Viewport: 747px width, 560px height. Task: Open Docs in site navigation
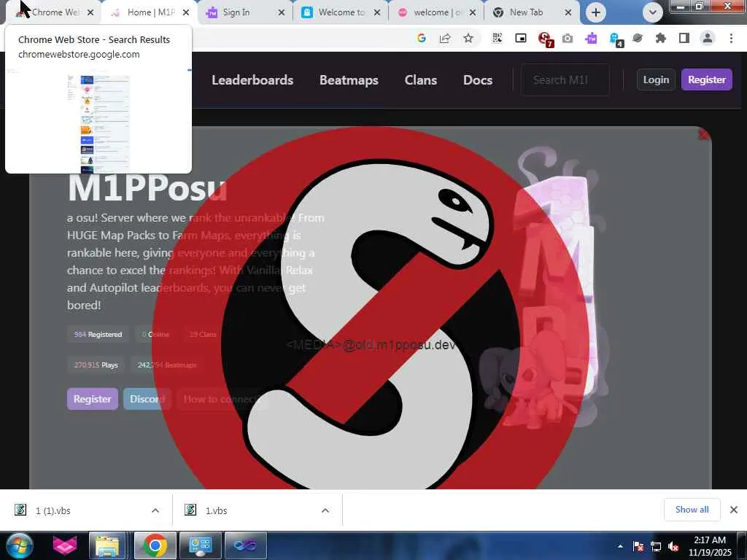(478, 80)
